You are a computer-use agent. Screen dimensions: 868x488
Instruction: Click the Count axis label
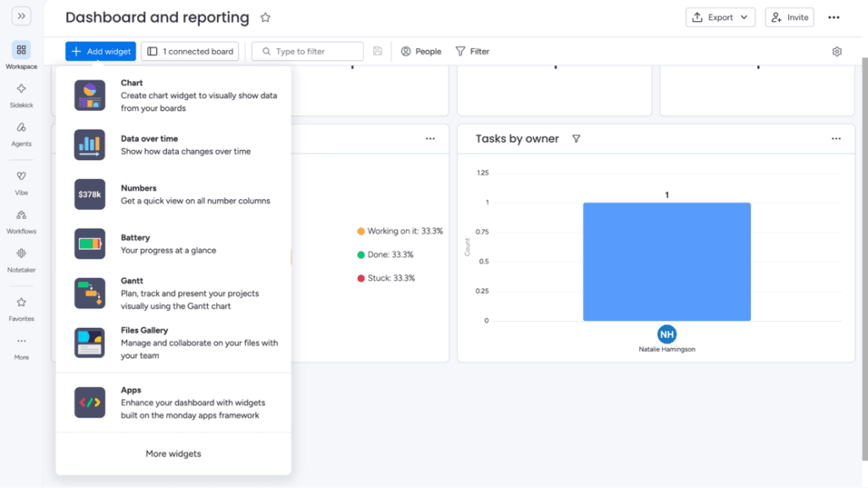pyautogui.click(x=467, y=247)
